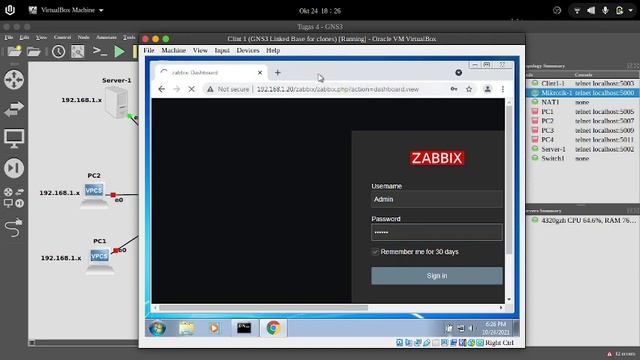Click GNS3 new project folder icon
This screenshot has width=640, height=360.
click(x=14, y=51)
